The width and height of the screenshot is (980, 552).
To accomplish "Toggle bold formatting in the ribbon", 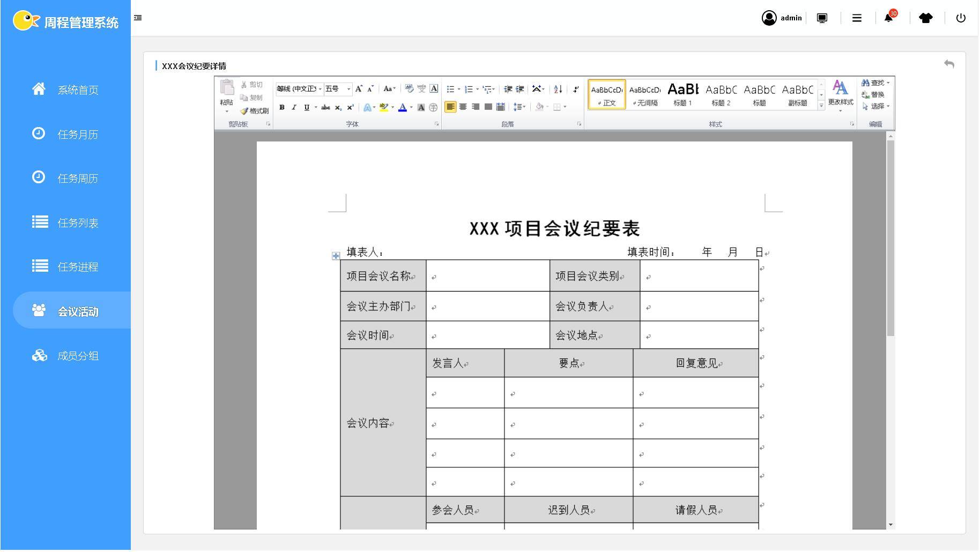I will pyautogui.click(x=282, y=107).
